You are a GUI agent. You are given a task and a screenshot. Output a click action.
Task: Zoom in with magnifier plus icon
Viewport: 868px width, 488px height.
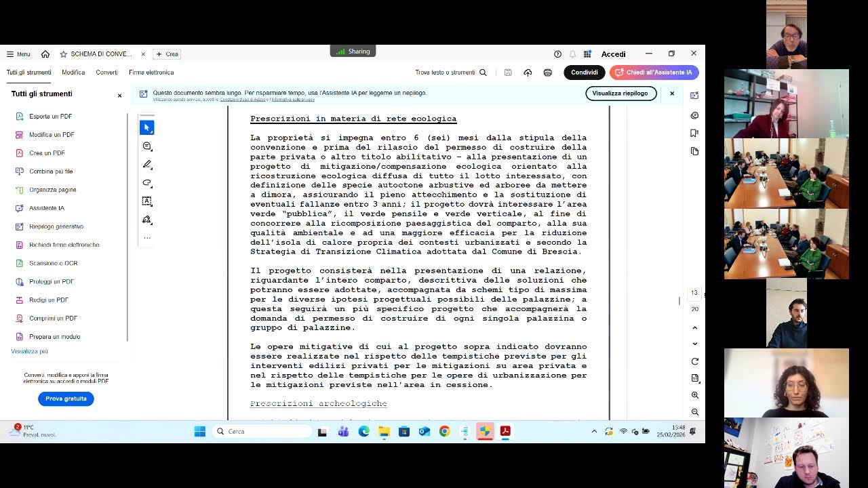coord(694,395)
